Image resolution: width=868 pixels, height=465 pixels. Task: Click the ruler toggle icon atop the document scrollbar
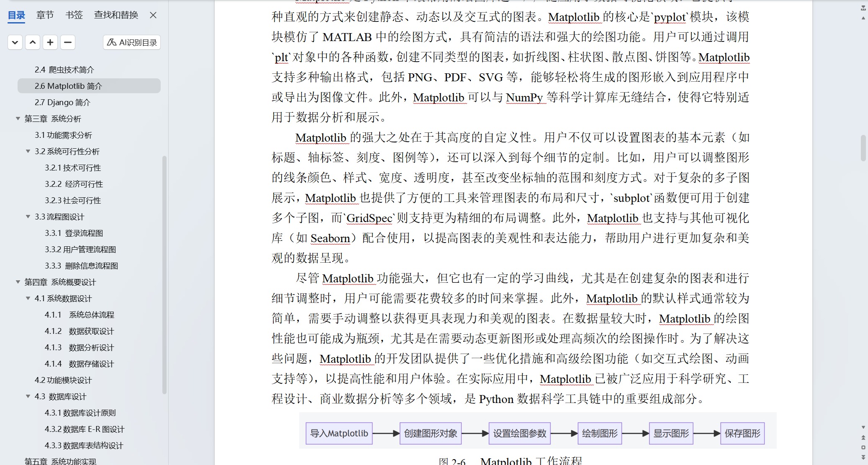pyautogui.click(x=863, y=8)
